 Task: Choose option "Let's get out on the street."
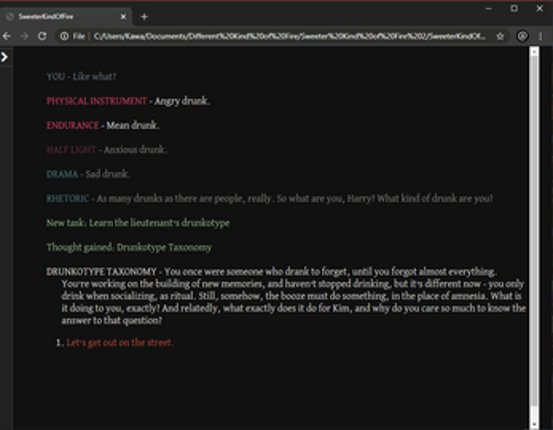[x=120, y=343]
